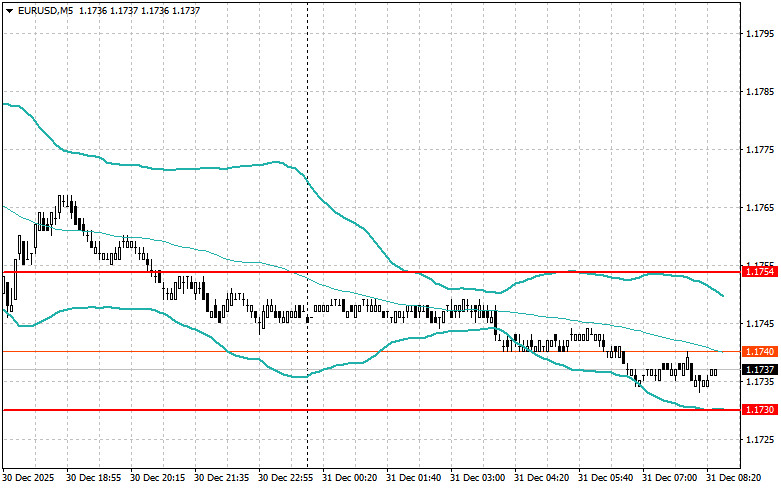Click the 31 Dec 05:40 time label
This screenshot has width=781, height=489.
point(605,478)
